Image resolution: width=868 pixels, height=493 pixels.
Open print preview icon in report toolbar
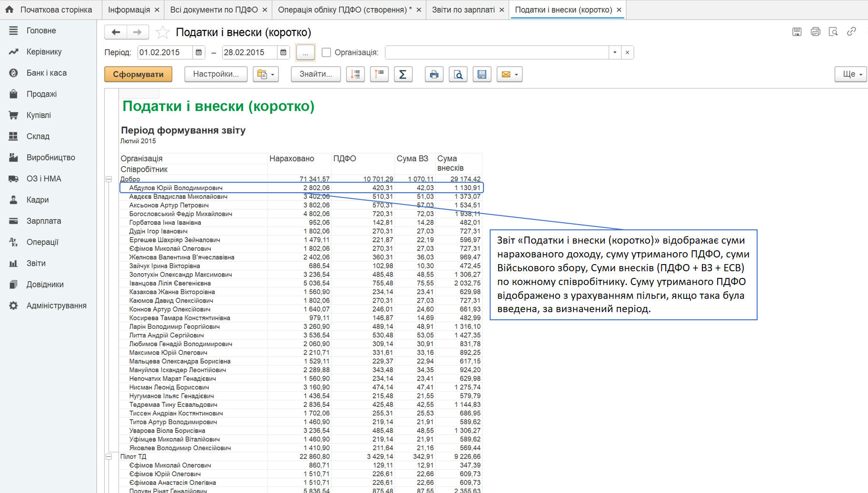[458, 74]
